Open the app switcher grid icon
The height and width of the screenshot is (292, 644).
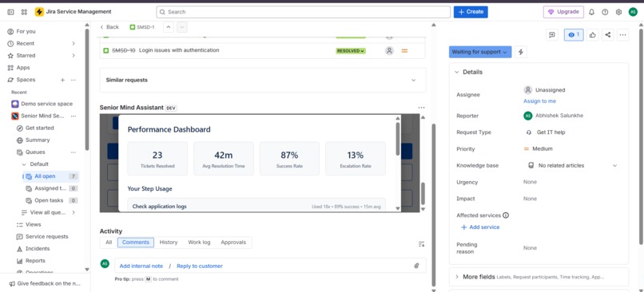coord(24,12)
